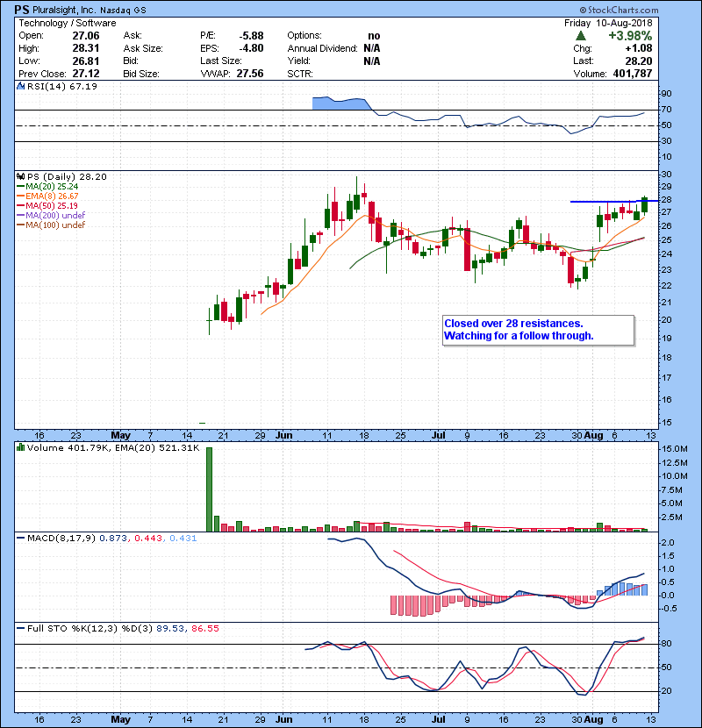Viewport: 702px width, 728px height.
Task: Click the MA(50) 25.19 legend entry
Action: point(47,205)
